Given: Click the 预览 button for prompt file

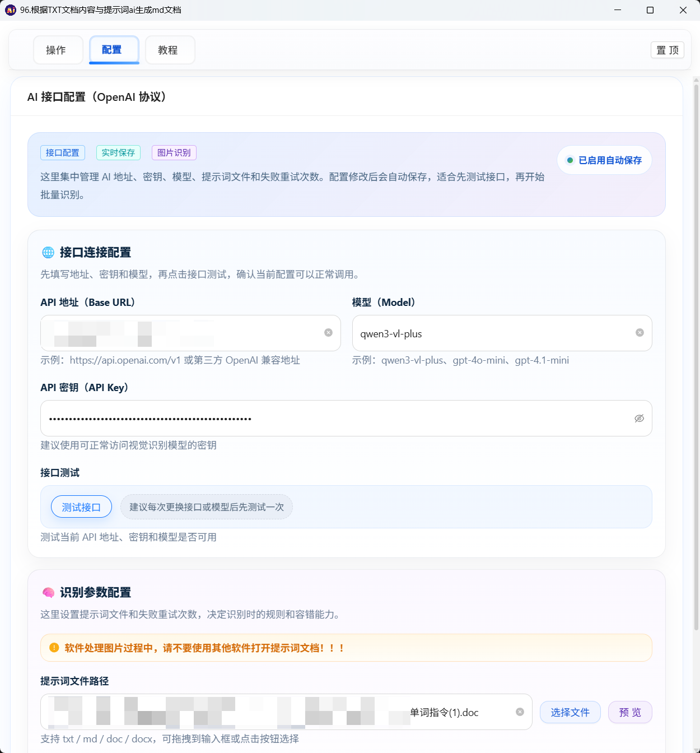Looking at the screenshot, I should pyautogui.click(x=629, y=712).
